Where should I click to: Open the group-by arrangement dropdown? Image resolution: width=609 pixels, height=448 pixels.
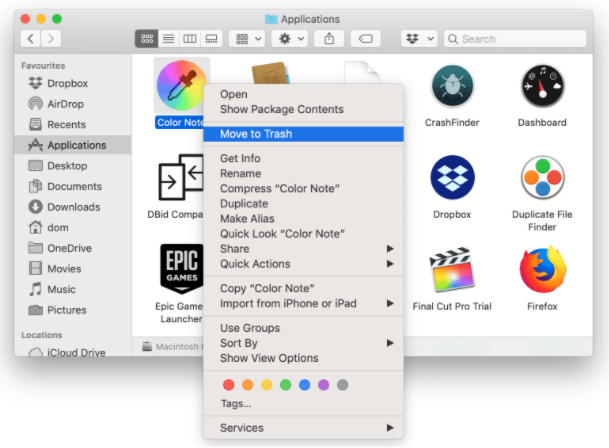click(x=247, y=38)
